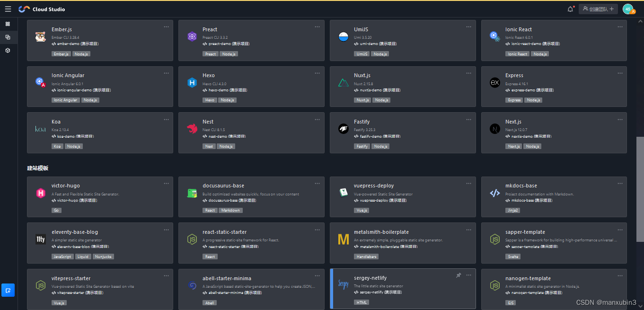Click the Ionic Angular logo icon
Viewport: 644px width, 310px height.
coord(40,83)
